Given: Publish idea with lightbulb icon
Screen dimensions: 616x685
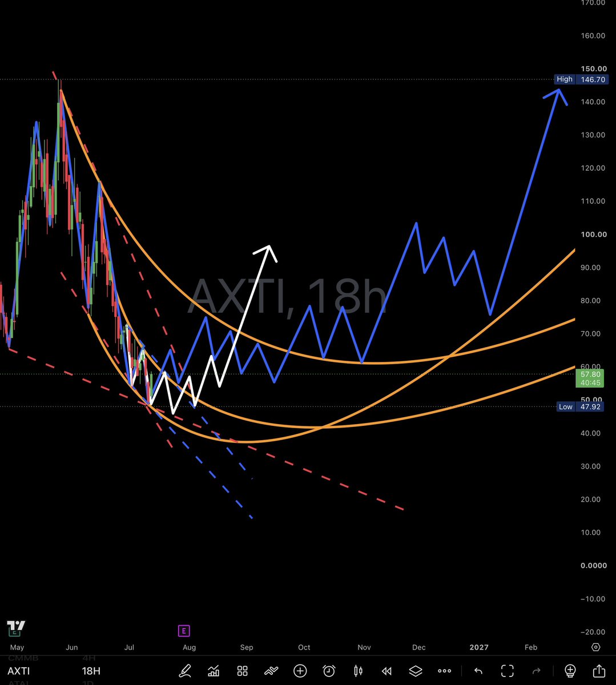Looking at the screenshot, I should [x=570, y=670].
